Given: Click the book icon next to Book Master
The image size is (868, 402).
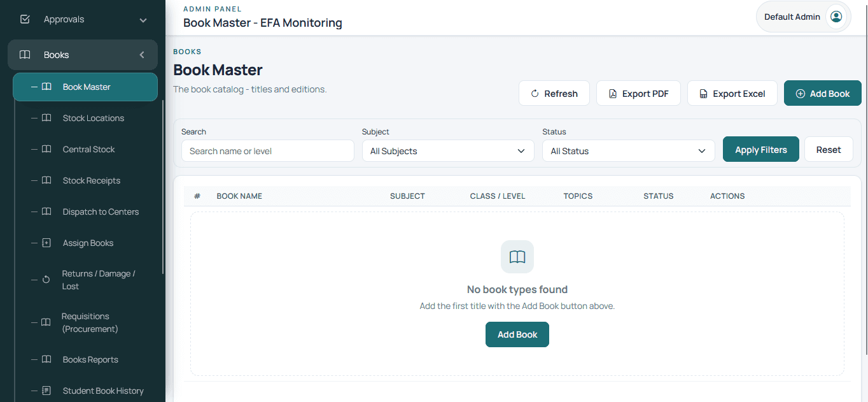Looking at the screenshot, I should tap(46, 87).
